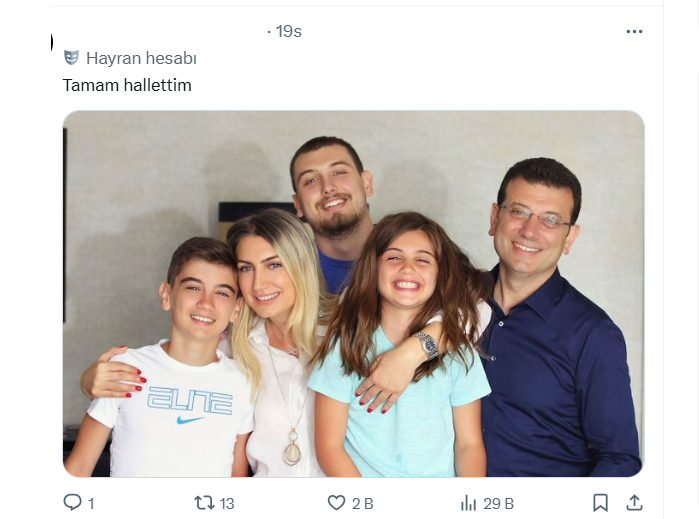Click the Hayran hesabı label
This screenshot has height=519, width=699.
tap(140, 58)
